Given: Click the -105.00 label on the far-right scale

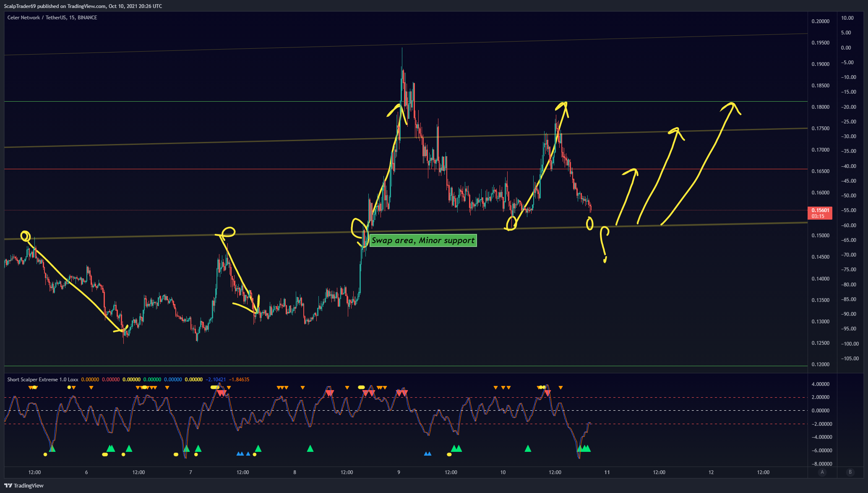Looking at the screenshot, I should 850,359.
